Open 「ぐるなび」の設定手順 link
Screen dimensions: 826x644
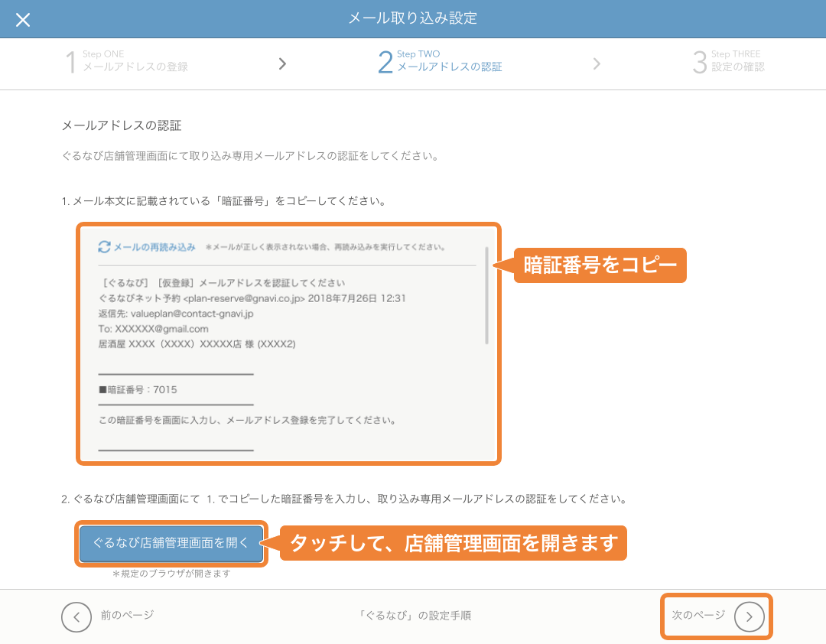point(414,616)
